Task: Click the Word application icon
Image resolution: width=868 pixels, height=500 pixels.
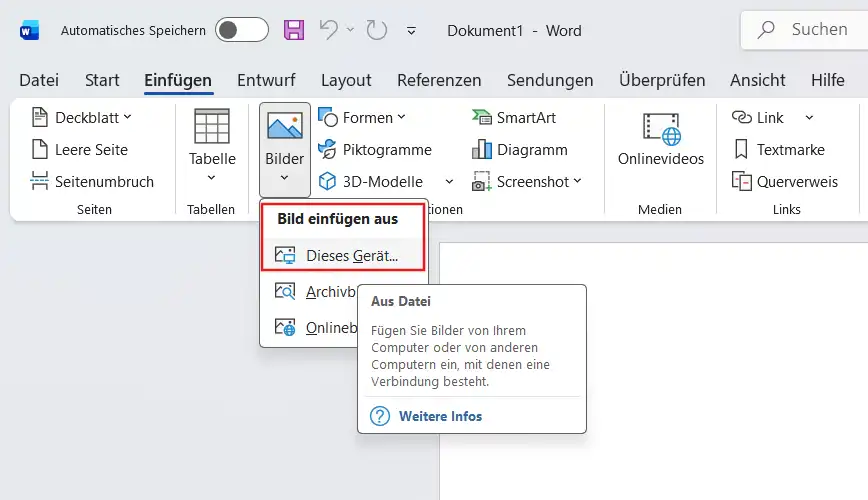Action: tap(29, 30)
